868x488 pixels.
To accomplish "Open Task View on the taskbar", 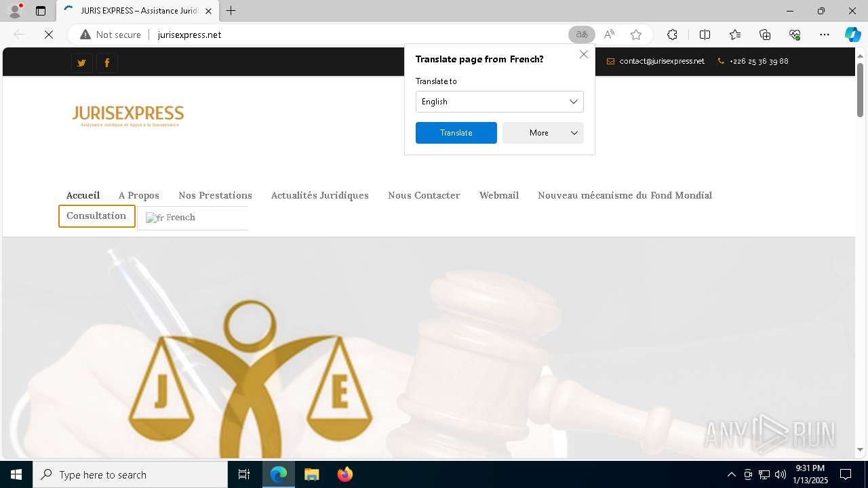I will pos(244,474).
